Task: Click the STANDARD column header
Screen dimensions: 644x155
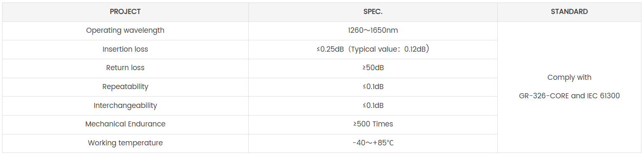Action: tap(569, 12)
